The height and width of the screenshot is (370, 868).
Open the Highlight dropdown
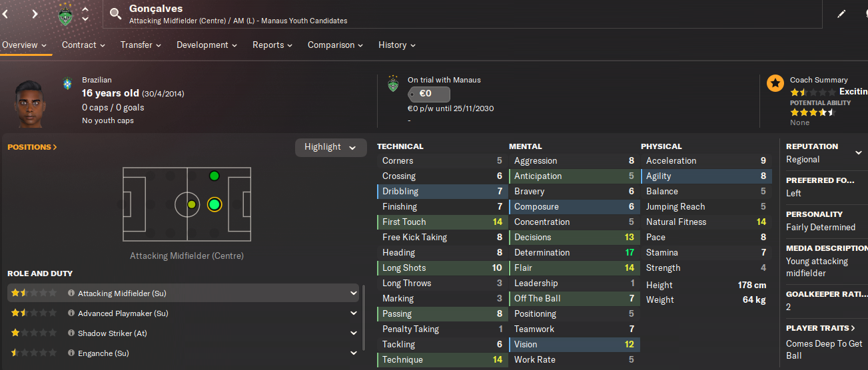tap(330, 147)
